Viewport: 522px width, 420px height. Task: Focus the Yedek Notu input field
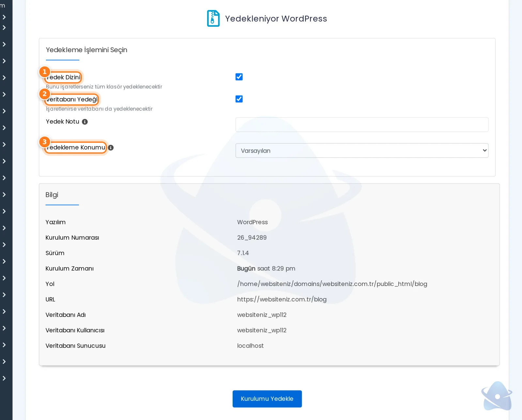(362, 125)
